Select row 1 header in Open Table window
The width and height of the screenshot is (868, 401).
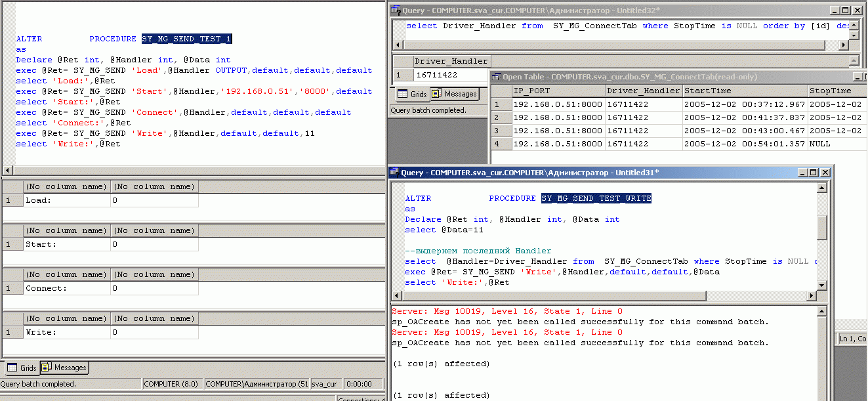(x=501, y=104)
